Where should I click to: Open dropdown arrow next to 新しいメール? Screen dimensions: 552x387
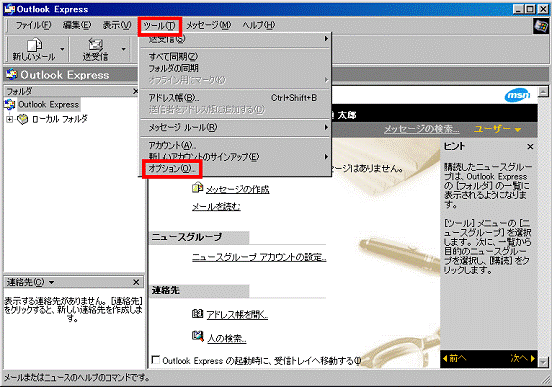click(x=62, y=49)
